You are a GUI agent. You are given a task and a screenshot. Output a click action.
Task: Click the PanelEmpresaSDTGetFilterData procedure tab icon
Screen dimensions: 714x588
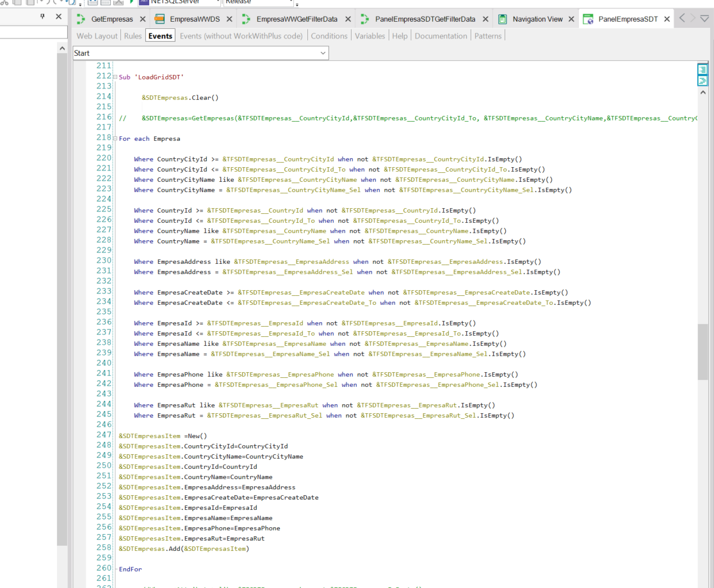pyautogui.click(x=365, y=19)
